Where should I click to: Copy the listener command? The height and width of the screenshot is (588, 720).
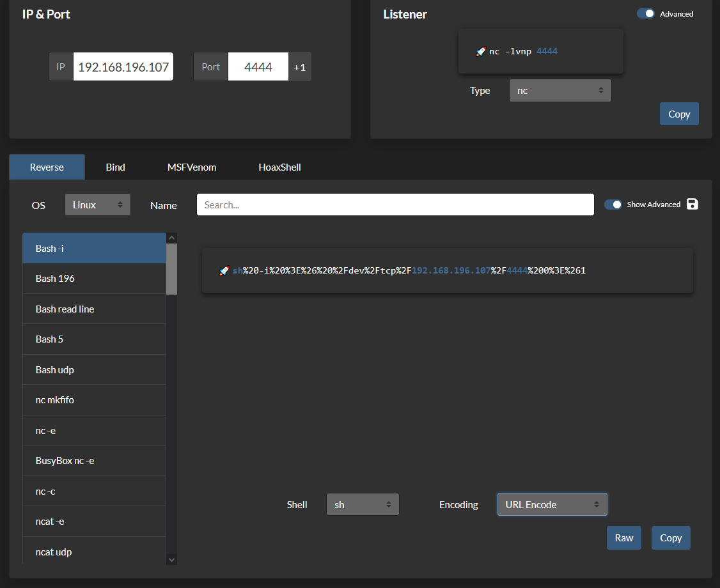click(678, 114)
